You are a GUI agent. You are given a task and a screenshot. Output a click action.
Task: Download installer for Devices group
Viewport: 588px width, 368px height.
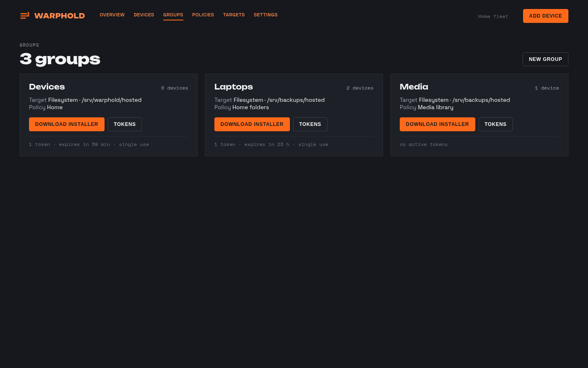coord(67,124)
